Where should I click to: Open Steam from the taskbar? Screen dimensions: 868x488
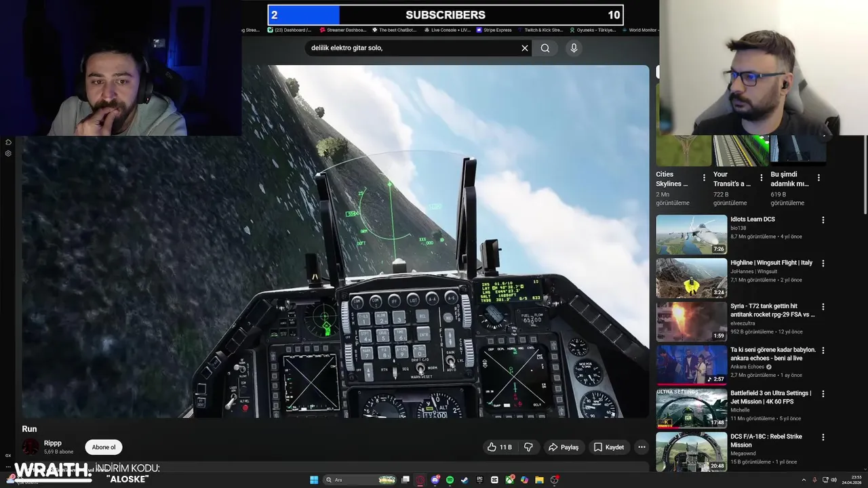(465, 480)
